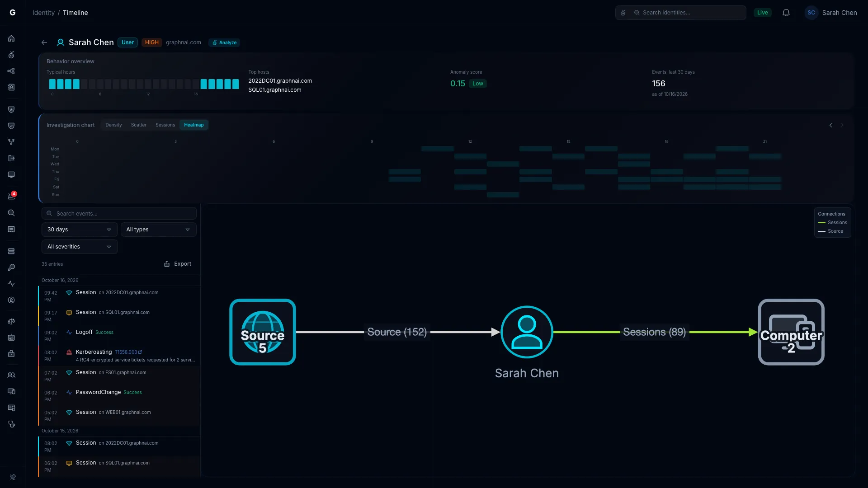This screenshot has width=868, height=488.
Task: Open the monitor icon in the sidebar
Action: pyautogui.click(x=11, y=174)
